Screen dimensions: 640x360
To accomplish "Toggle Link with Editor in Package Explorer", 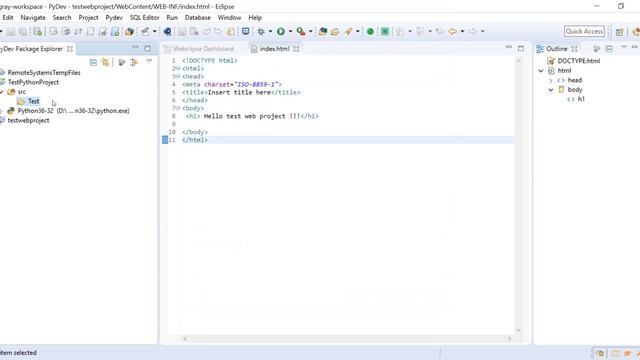I will pyautogui.click(x=106, y=62).
